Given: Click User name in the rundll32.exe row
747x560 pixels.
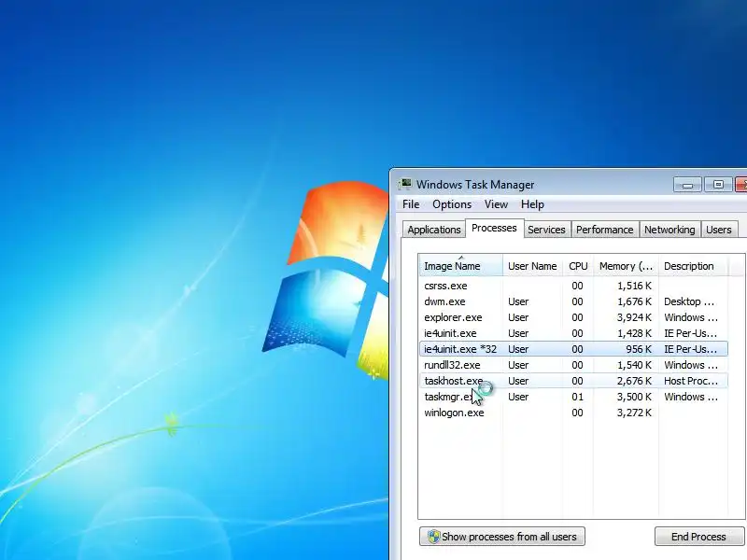Looking at the screenshot, I should tap(518, 365).
